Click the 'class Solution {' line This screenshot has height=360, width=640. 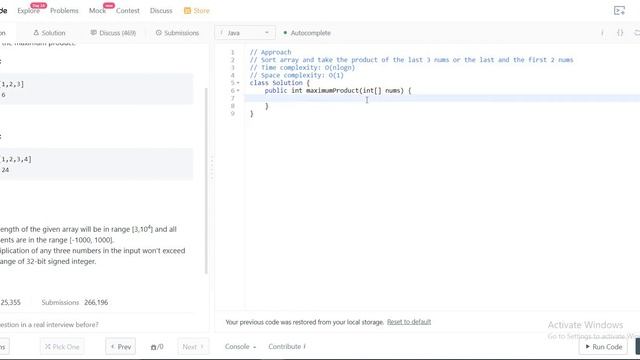tap(280, 83)
